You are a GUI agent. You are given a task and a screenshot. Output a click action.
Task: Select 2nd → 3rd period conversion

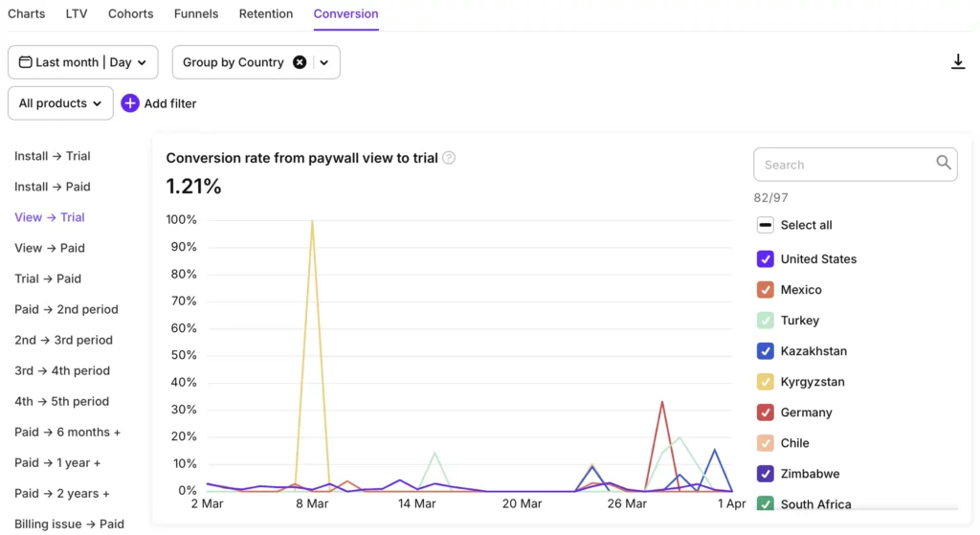(64, 340)
